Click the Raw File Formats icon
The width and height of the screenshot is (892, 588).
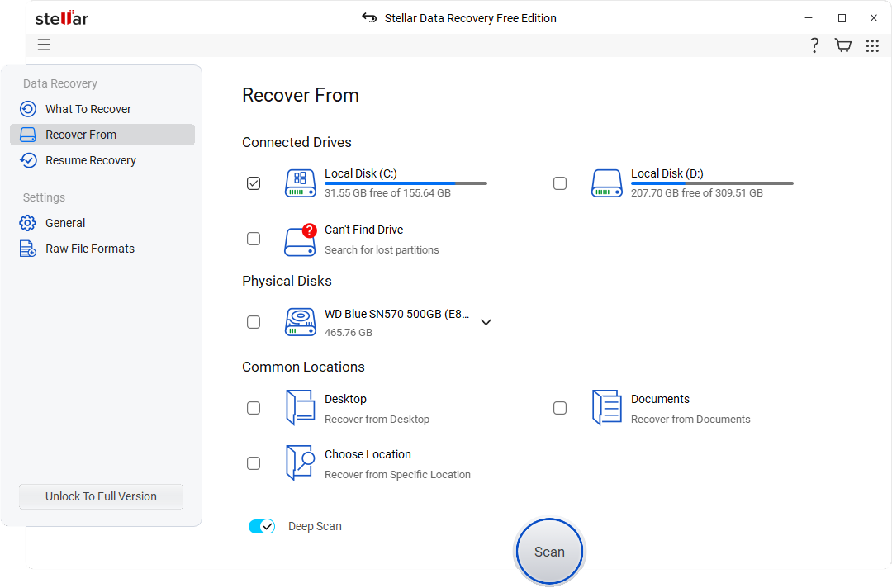29,248
